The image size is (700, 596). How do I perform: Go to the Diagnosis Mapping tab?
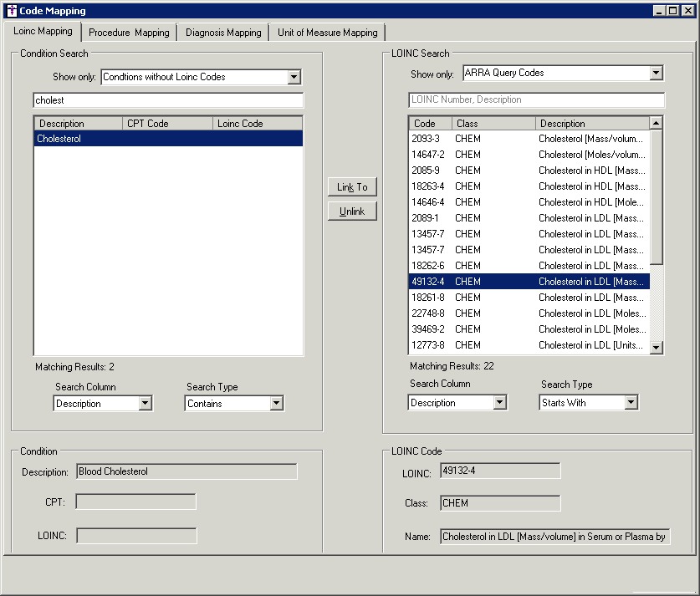tap(223, 33)
